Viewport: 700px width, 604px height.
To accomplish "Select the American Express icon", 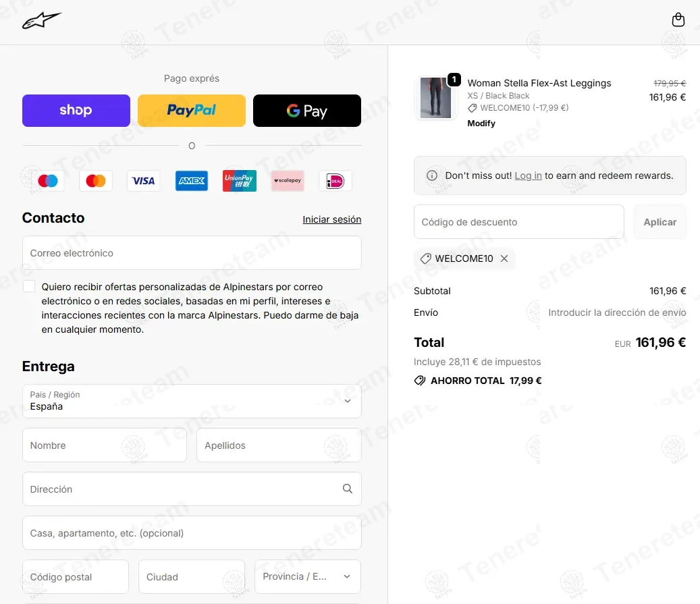I will point(192,181).
